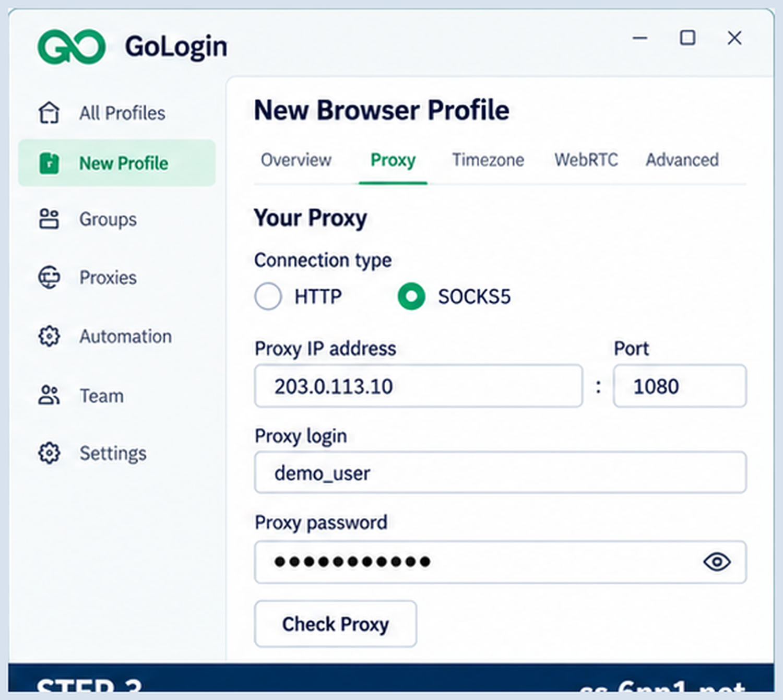Select New Profile label in sidebar

(124, 163)
